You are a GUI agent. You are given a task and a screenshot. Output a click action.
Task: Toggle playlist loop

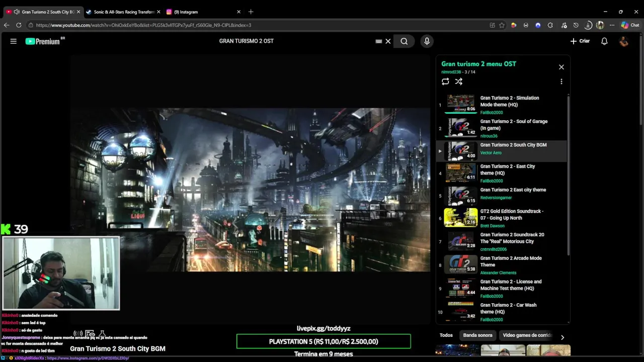coord(445,81)
